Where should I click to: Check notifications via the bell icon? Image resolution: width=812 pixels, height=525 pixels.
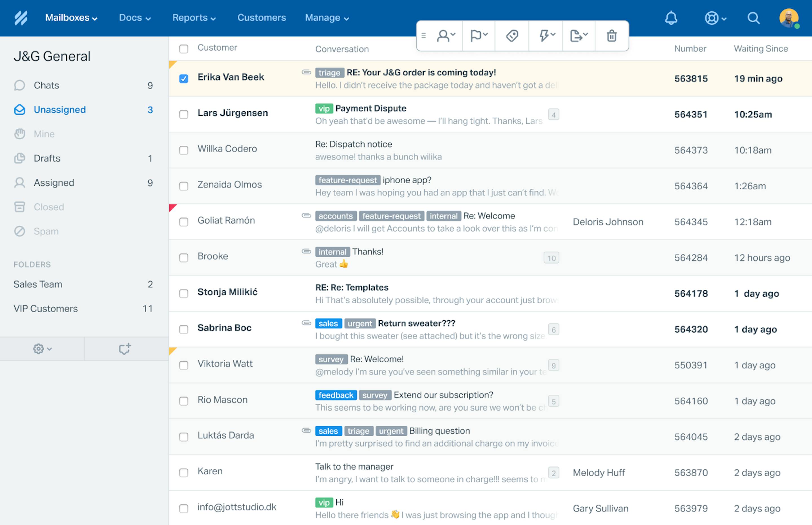click(x=671, y=18)
